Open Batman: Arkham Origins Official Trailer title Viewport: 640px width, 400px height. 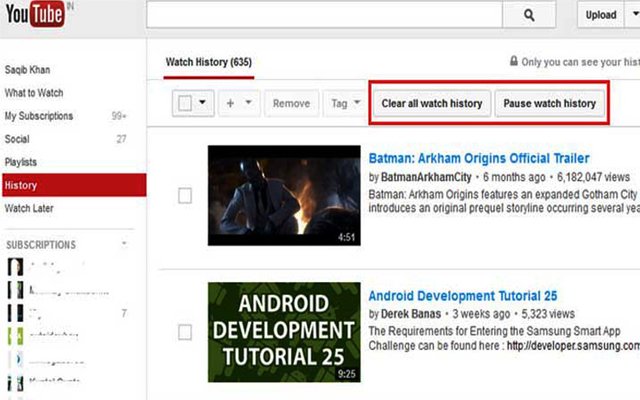tap(479, 158)
